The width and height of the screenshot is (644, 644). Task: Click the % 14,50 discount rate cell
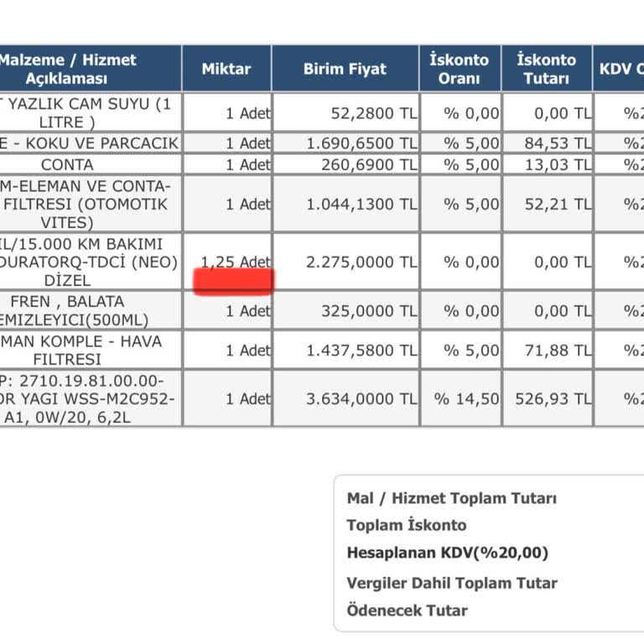(x=466, y=399)
